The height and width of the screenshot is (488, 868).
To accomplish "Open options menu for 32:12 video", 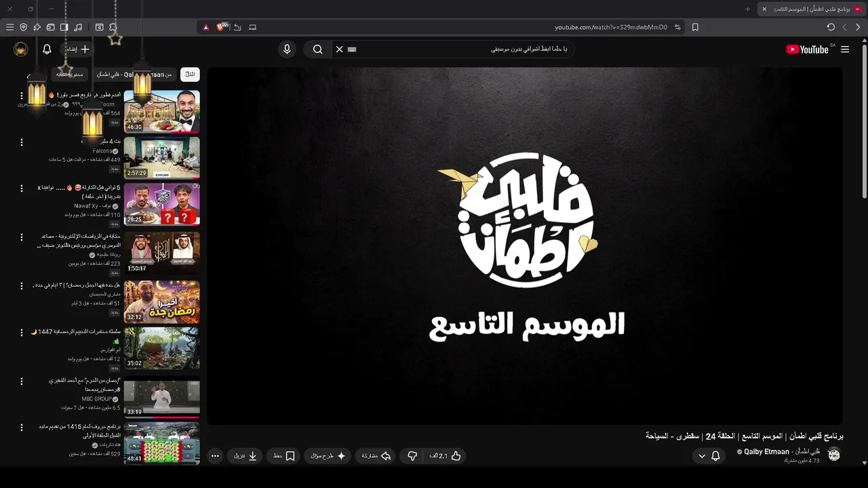I will point(21,286).
